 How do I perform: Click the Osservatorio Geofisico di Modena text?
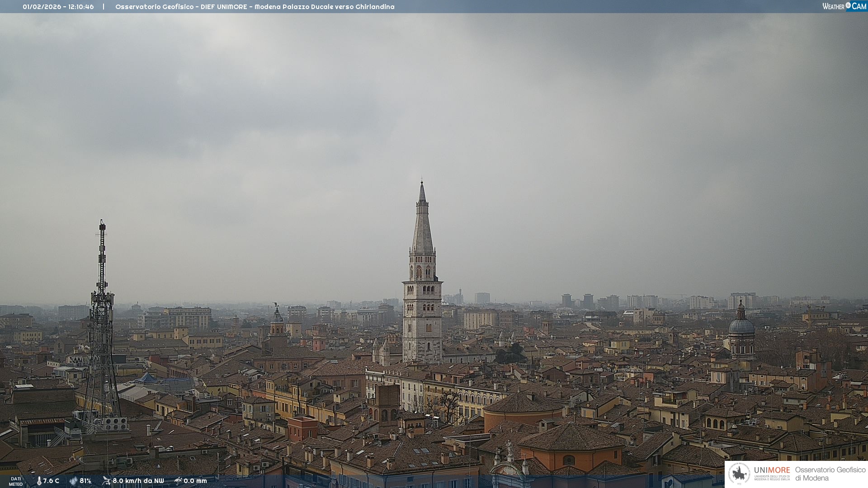click(x=830, y=474)
